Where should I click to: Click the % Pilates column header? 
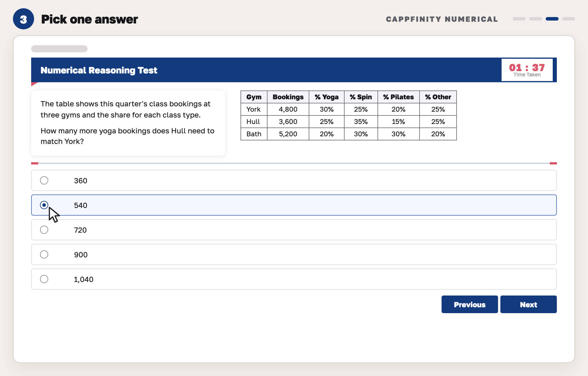(399, 97)
